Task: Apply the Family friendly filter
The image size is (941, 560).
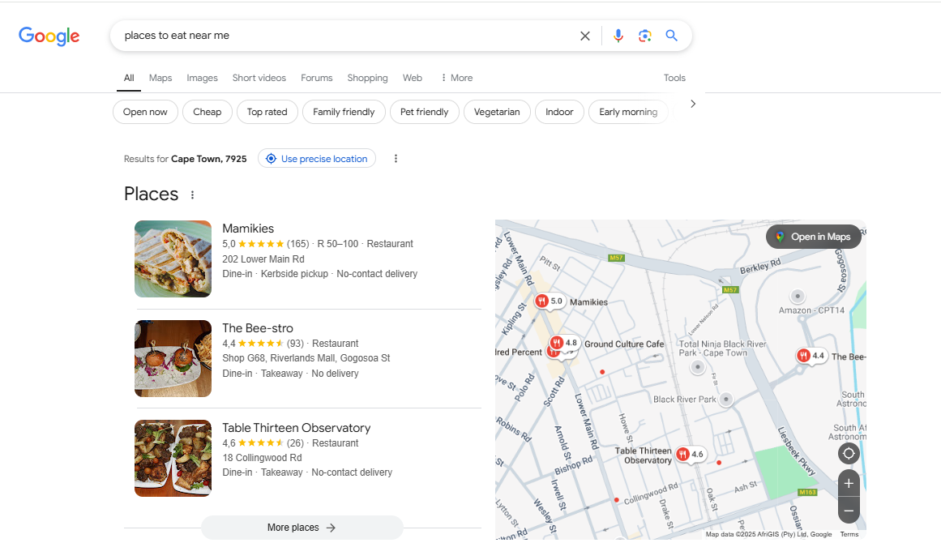Action: pyautogui.click(x=344, y=112)
